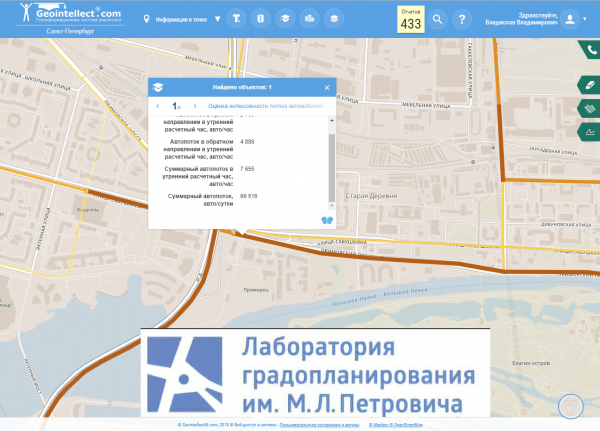This screenshot has width=600, height=431.
Task: Click the 'Старая Деревня' map label
Action: coord(371,196)
